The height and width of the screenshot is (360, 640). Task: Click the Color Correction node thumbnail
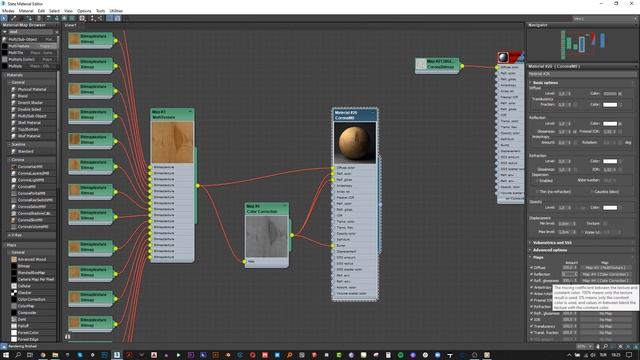[x=267, y=236]
